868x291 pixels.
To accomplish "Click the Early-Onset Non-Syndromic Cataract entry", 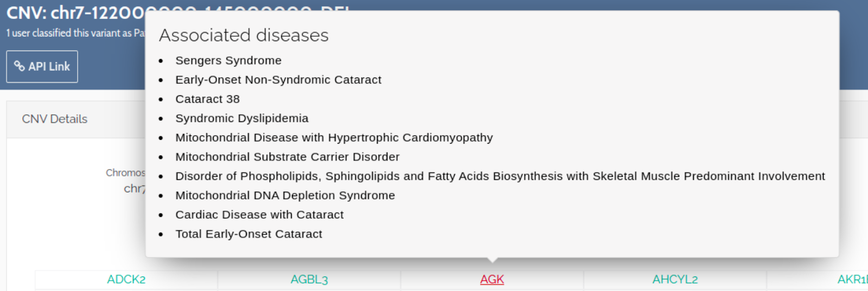I will 278,80.
